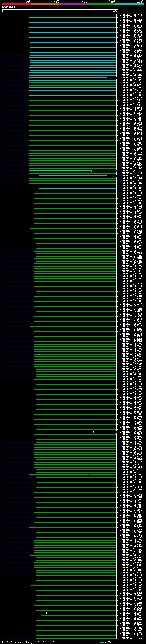Image resolution: width=146 pixels, height=644 pixels.
Task: Select hit label UniRef100_P51977
Action: (131, 462)
